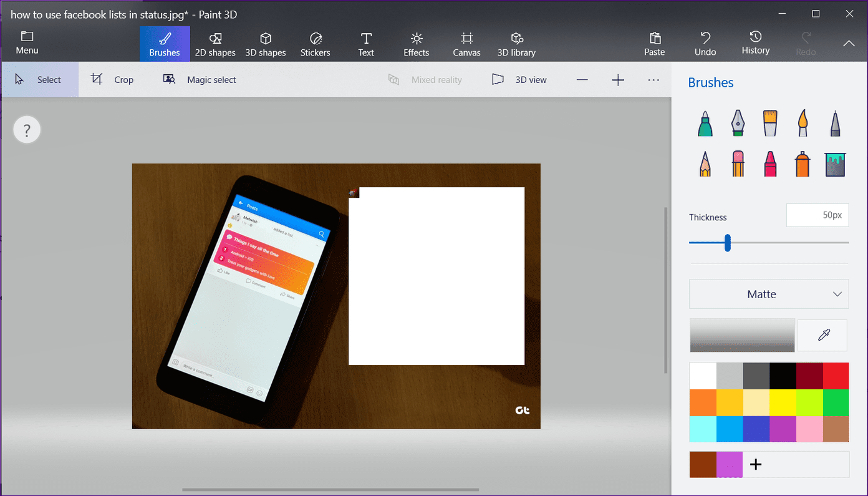Select the Watercolor brush

pos(803,124)
